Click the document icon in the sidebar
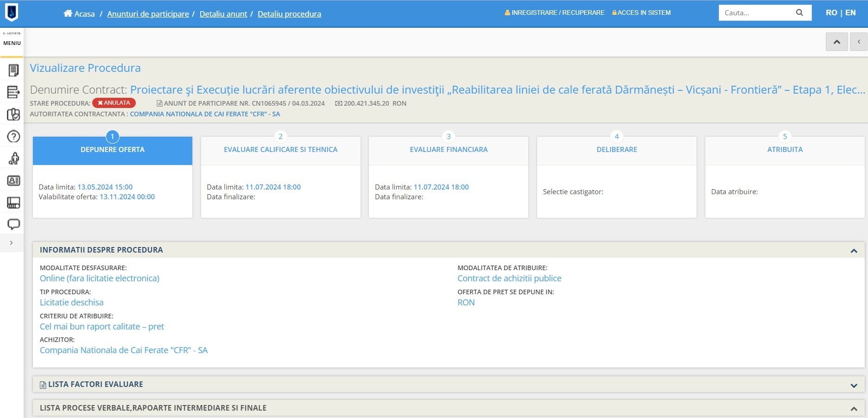 point(13,70)
